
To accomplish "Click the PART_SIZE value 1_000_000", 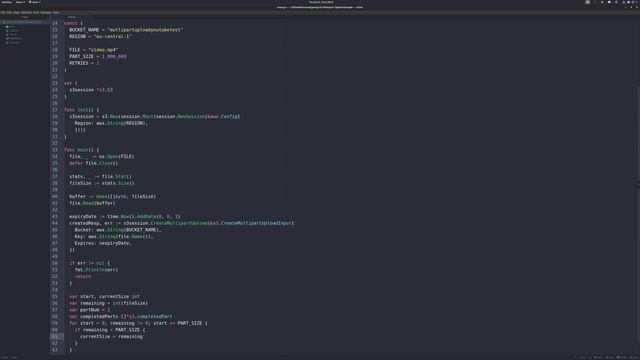I will coord(114,56).
